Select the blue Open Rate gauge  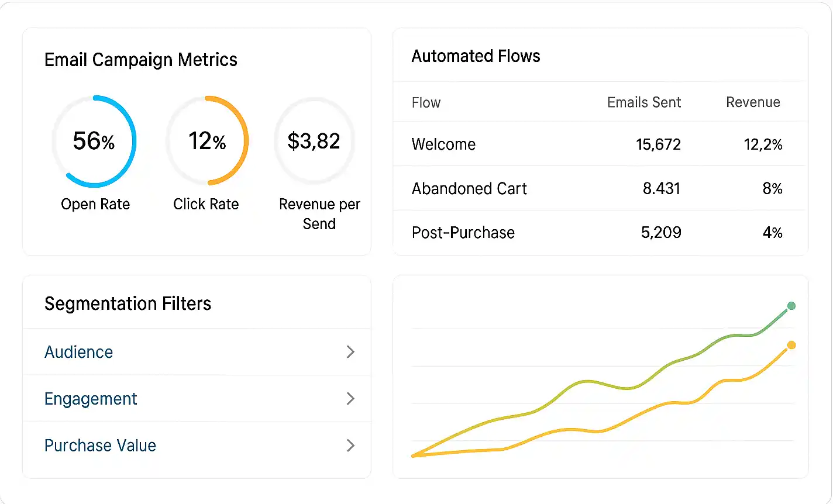(95, 140)
